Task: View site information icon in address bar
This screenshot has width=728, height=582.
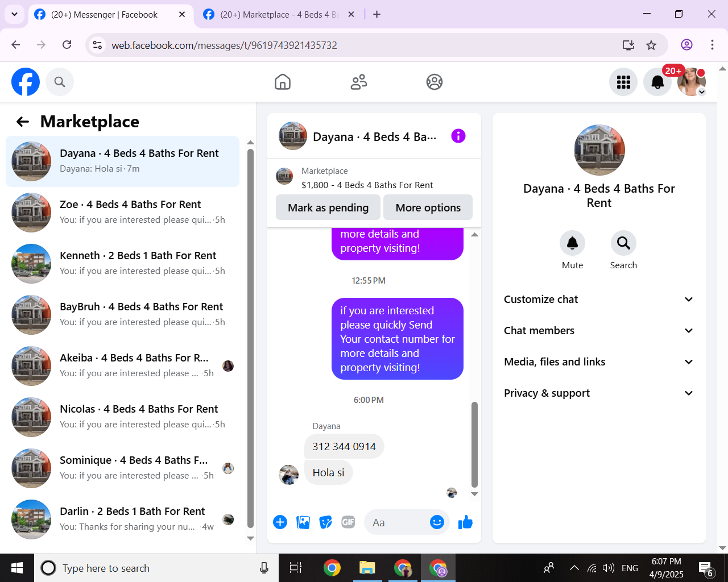Action: point(98,45)
